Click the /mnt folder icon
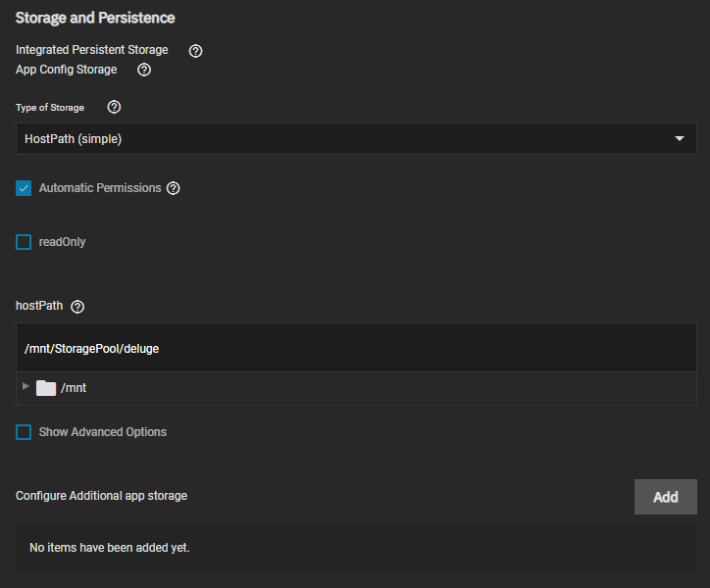The height and width of the screenshot is (588, 710). [46, 388]
